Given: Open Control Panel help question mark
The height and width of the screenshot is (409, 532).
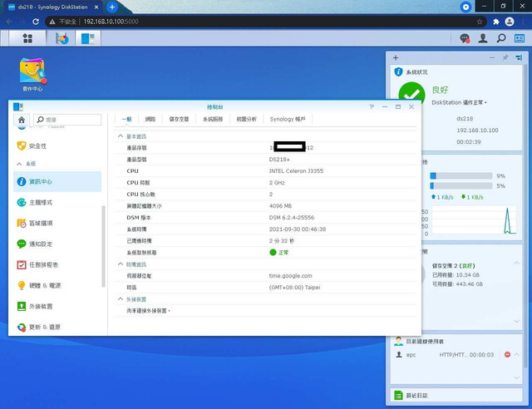Looking at the screenshot, I should point(372,107).
